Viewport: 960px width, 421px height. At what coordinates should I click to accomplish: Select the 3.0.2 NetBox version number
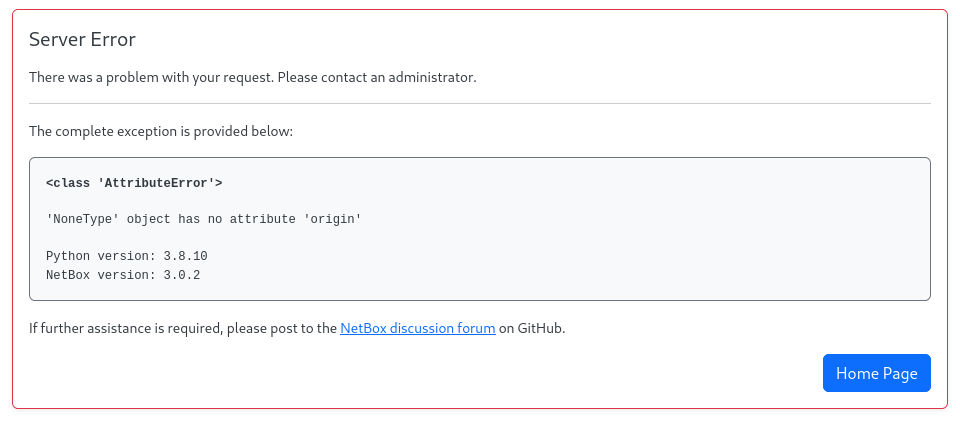182,275
